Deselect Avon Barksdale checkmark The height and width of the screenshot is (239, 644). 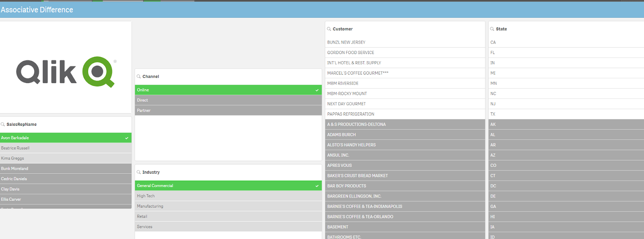(127, 138)
